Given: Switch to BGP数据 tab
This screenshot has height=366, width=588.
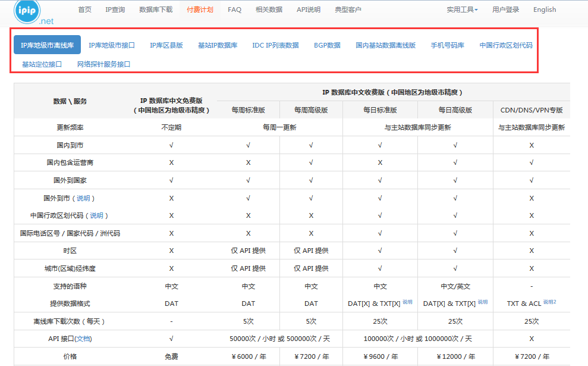Looking at the screenshot, I should (327, 45).
